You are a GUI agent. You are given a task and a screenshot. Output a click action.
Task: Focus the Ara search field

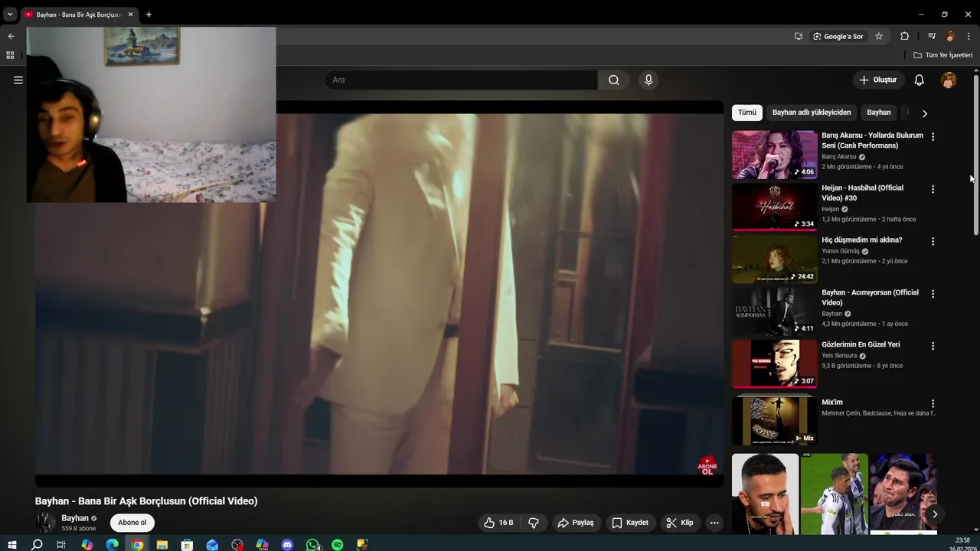click(x=462, y=80)
